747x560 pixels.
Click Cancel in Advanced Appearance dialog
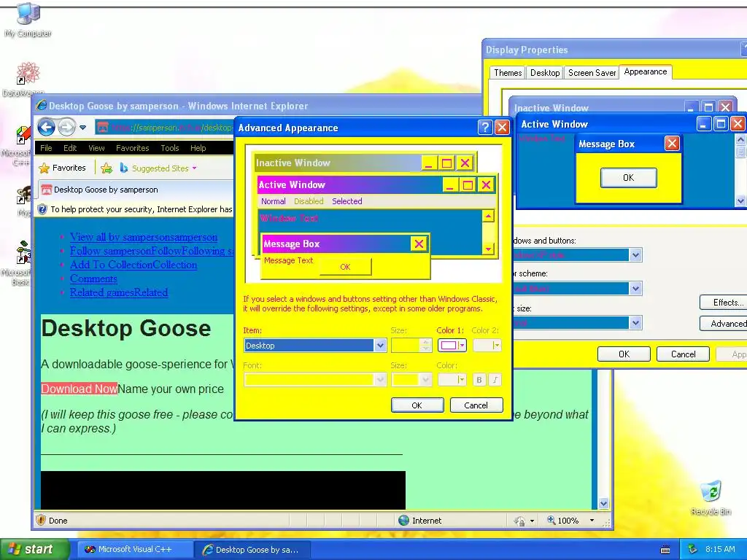click(476, 405)
